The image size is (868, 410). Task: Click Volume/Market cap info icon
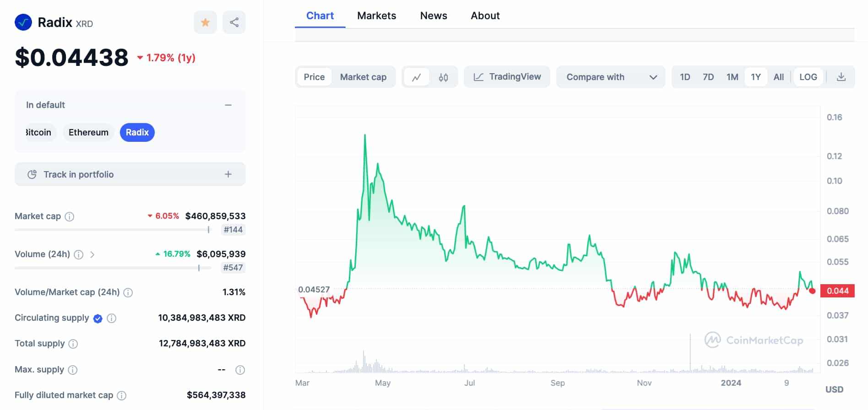pos(128,292)
